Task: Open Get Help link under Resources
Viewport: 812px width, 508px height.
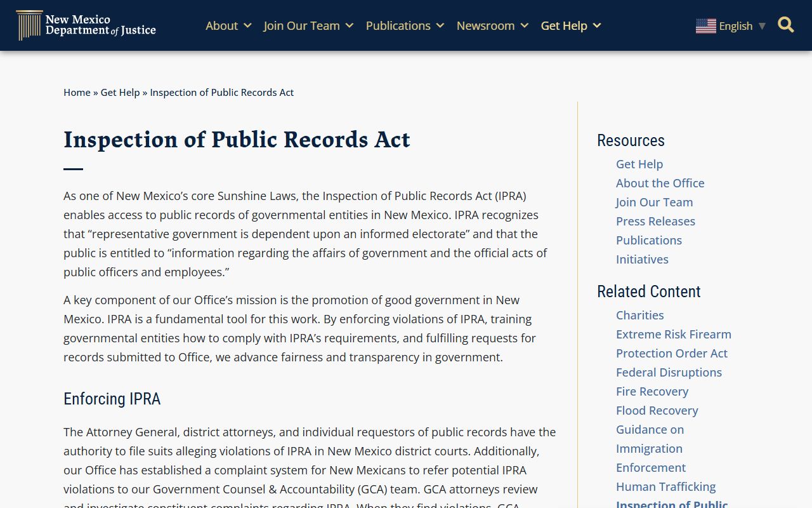Action: [x=639, y=164]
